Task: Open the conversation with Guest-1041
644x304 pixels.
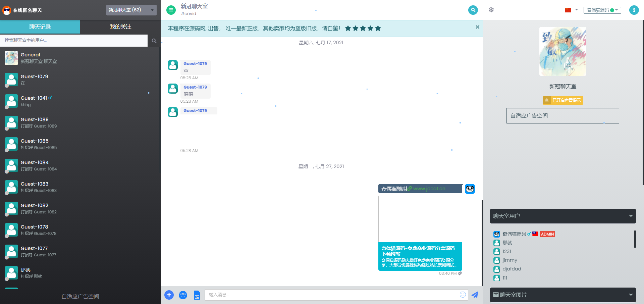Action: pos(80,101)
